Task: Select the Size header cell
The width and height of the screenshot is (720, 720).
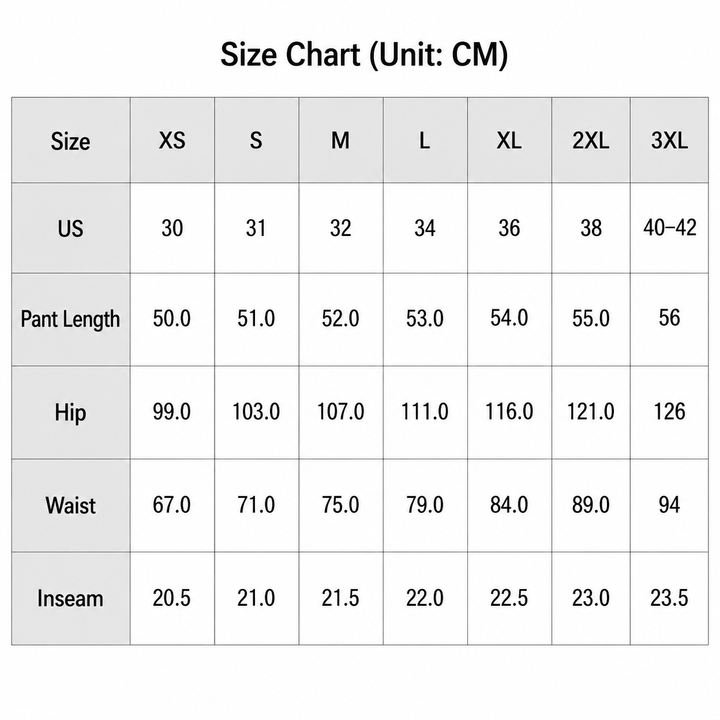Action: (71, 141)
